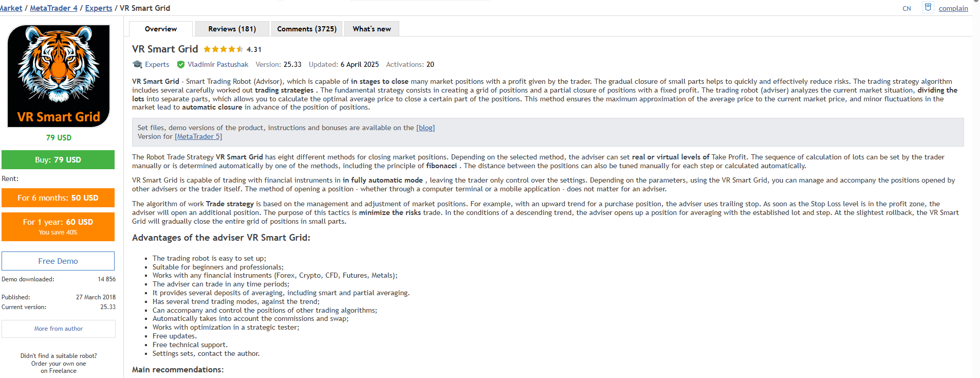Rent for 6 months at 50 USD

(x=58, y=197)
